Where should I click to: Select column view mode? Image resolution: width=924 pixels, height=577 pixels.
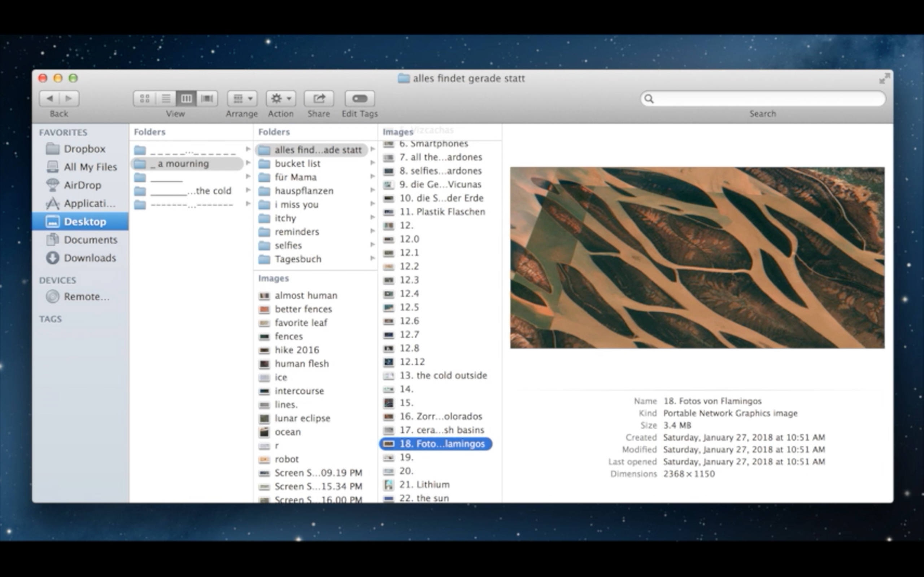[186, 99]
